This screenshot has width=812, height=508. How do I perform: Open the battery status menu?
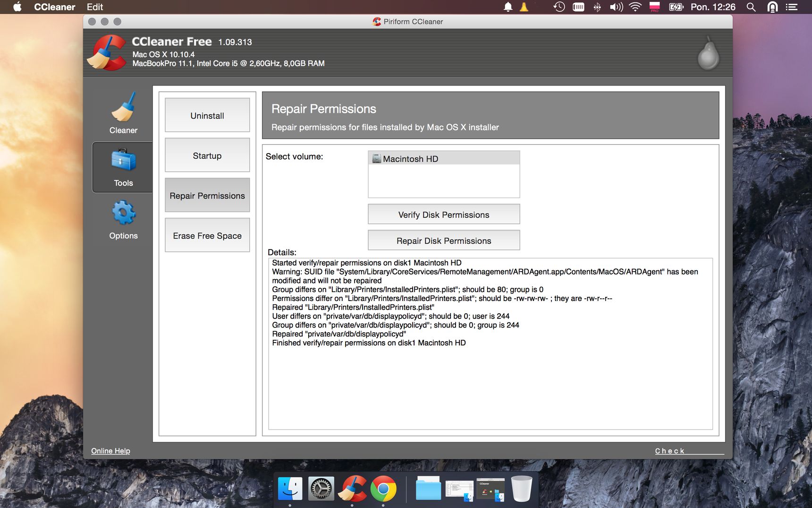point(676,7)
